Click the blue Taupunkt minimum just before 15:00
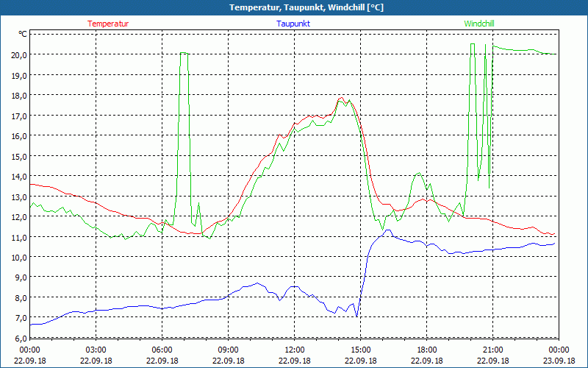This screenshot has height=368, width=588. click(x=356, y=316)
